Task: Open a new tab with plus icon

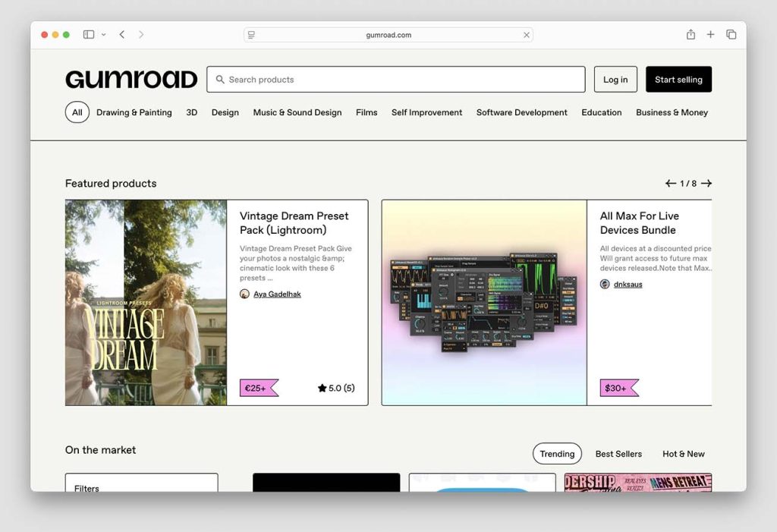Action: pyautogui.click(x=711, y=35)
